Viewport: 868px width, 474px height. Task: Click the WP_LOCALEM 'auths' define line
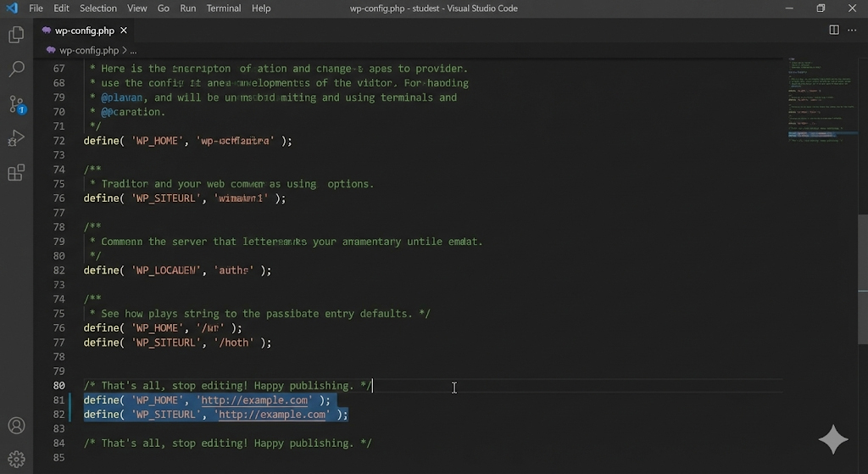(178, 270)
